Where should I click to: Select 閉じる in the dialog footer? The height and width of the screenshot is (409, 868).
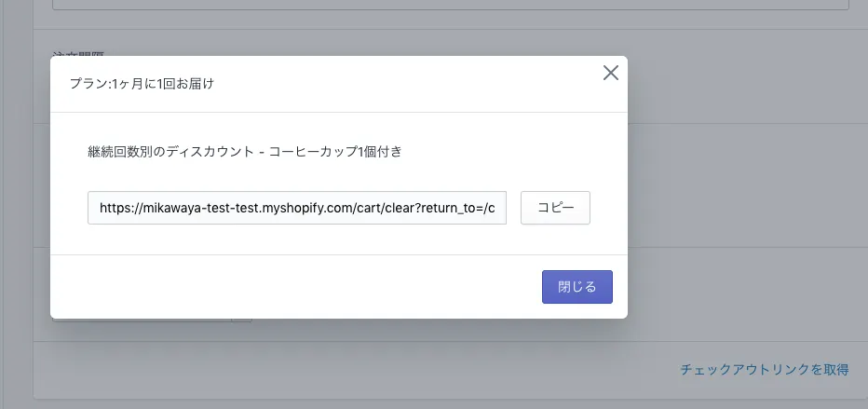(576, 287)
